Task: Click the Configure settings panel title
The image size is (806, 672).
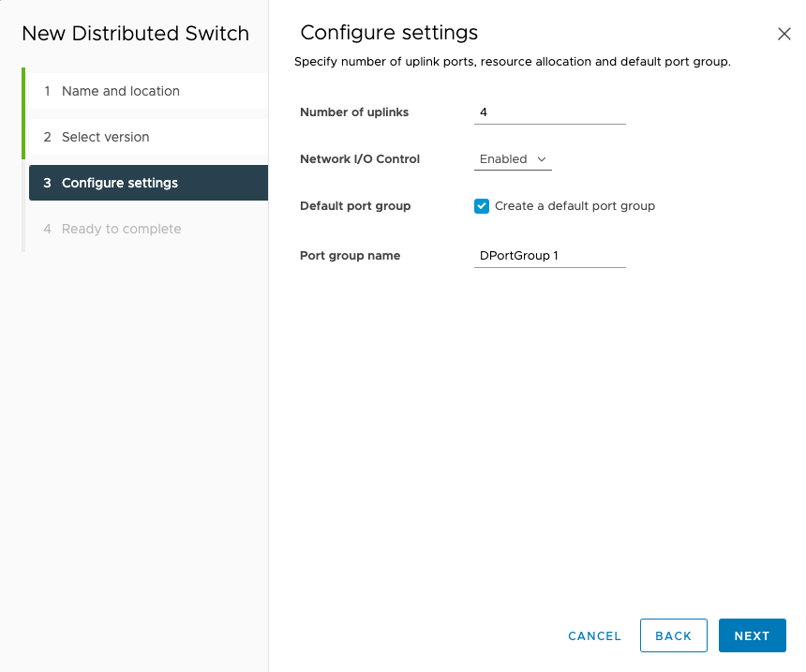Action: click(388, 32)
